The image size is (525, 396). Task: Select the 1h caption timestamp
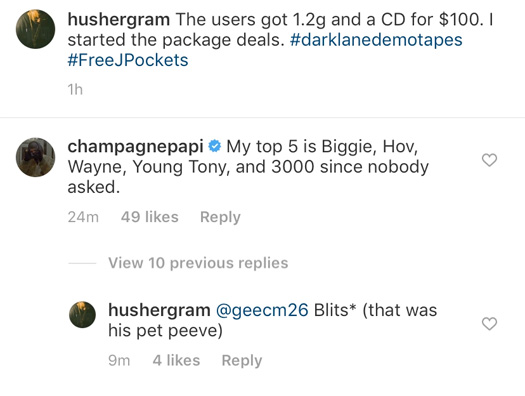75,90
